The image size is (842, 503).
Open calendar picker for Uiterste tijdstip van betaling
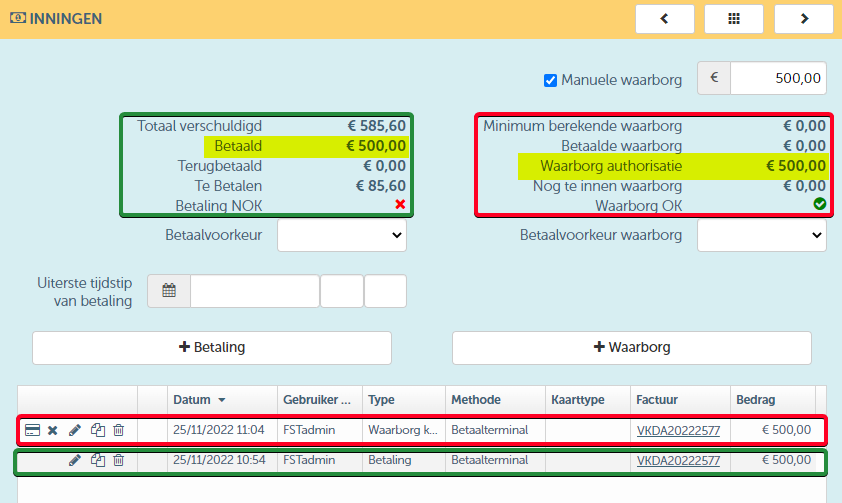click(x=169, y=291)
